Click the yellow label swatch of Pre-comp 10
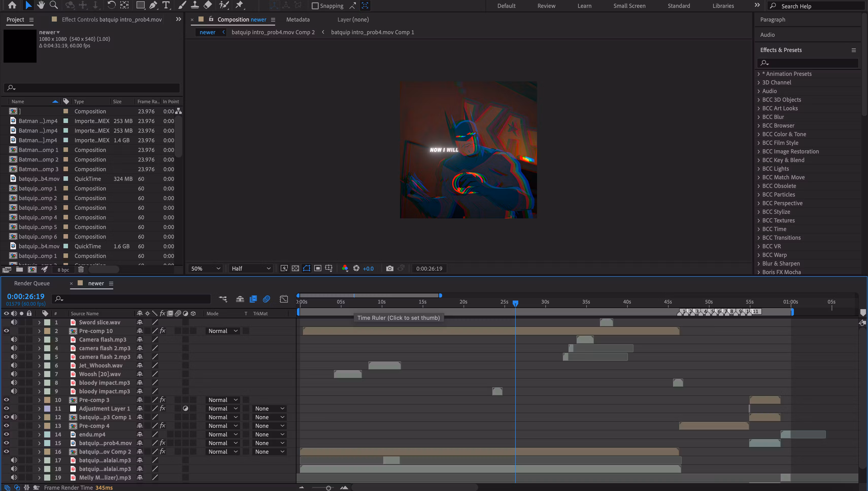Image resolution: width=868 pixels, height=491 pixels. pyautogui.click(x=47, y=331)
